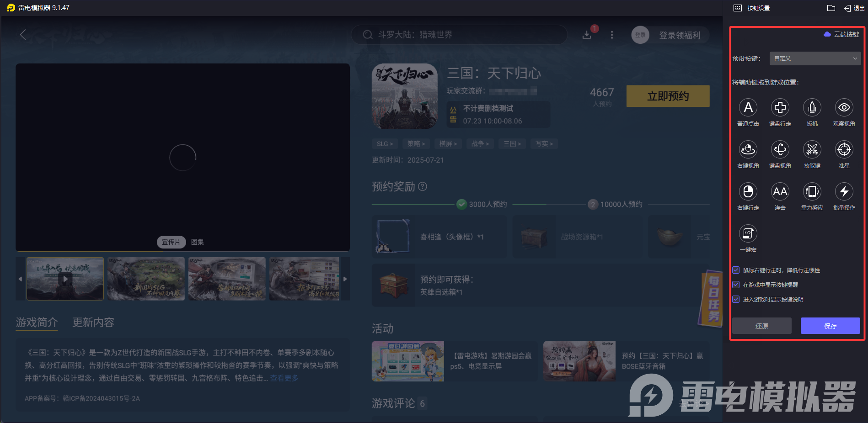Open the 三国 game tag list
Viewport: 868px width, 423px height.
[x=512, y=143]
